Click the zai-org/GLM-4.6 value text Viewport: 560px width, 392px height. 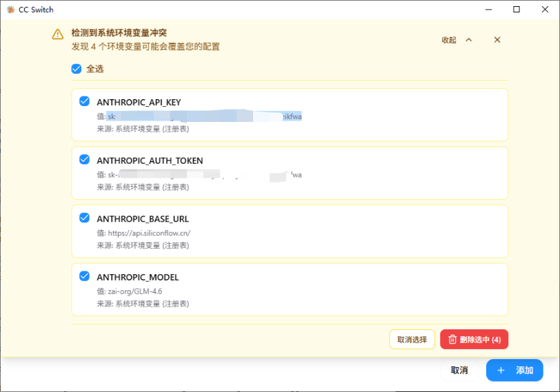pos(135,291)
